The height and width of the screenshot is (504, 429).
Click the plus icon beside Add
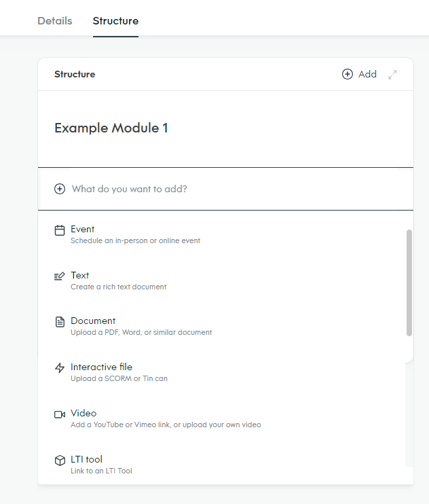click(x=348, y=74)
